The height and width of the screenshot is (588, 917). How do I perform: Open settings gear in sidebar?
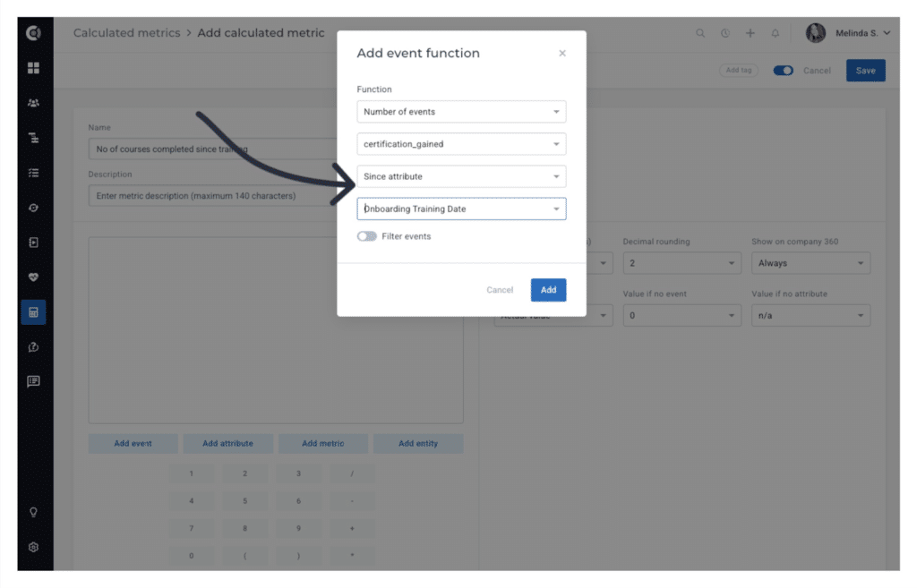click(x=34, y=547)
